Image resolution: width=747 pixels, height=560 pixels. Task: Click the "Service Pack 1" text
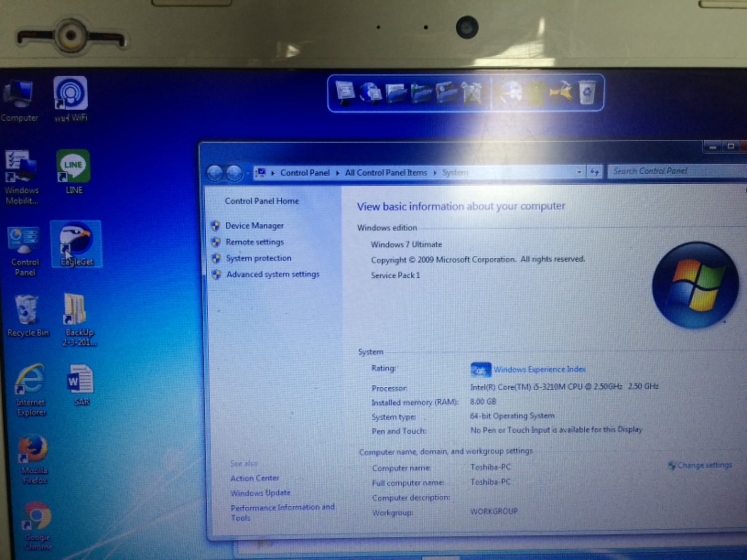click(395, 275)
